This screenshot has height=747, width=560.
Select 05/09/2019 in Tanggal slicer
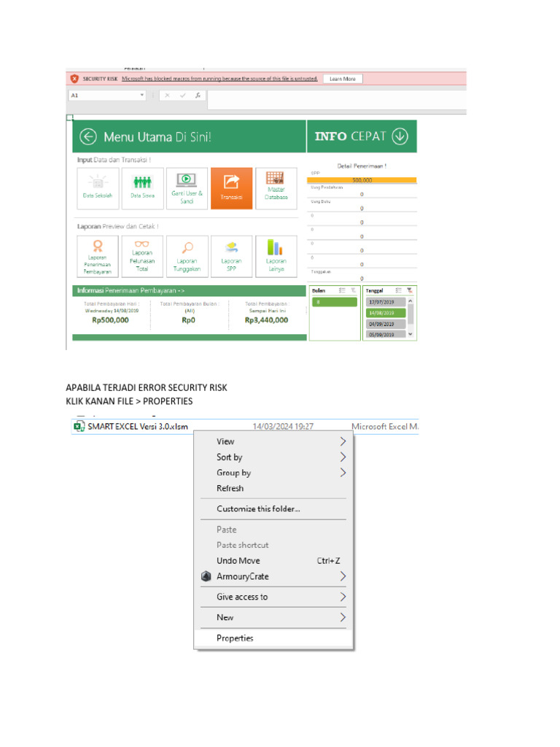point(386,334)
